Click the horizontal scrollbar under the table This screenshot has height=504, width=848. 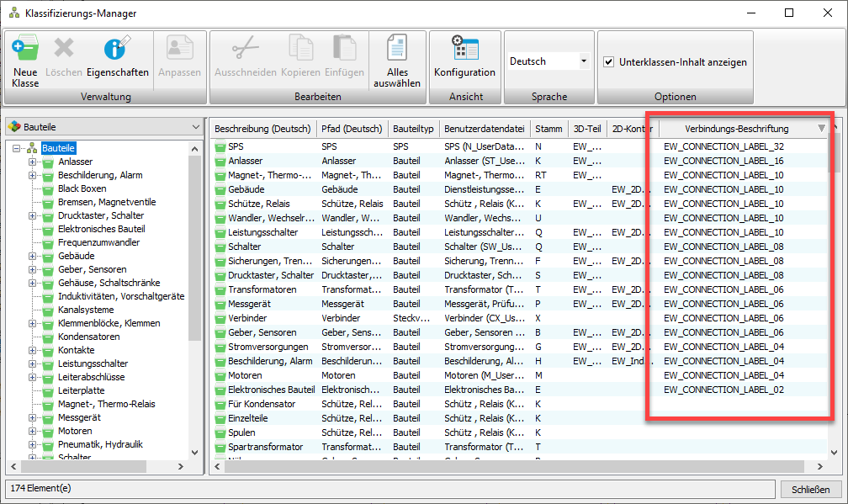pyautogui.click(x=505, y=467)
